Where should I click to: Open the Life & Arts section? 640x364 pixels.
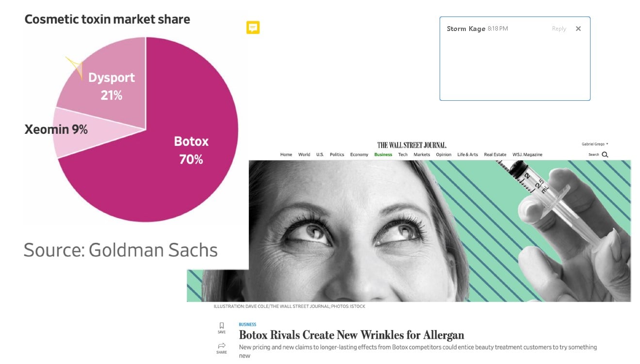(x=467, y=155)
